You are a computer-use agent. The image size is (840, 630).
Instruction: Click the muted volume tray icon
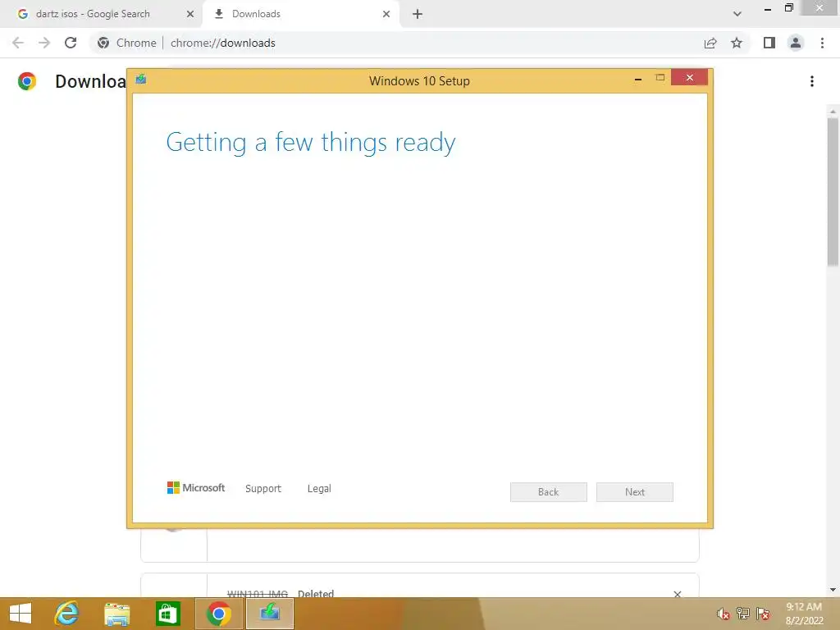click(x=724, y=614)
